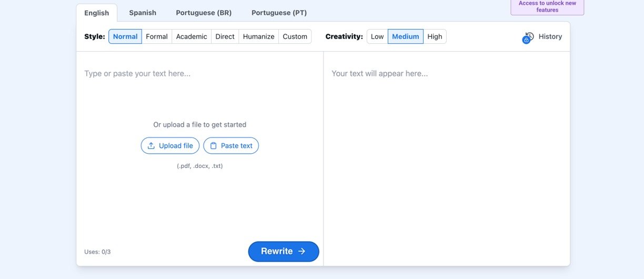
Task: Set creativity to High
Action: 435,36
